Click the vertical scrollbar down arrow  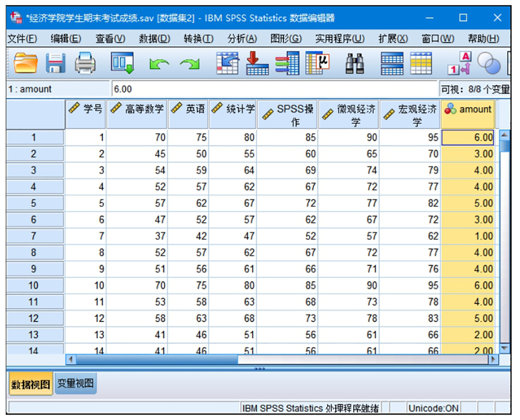(x=504, y=348)
